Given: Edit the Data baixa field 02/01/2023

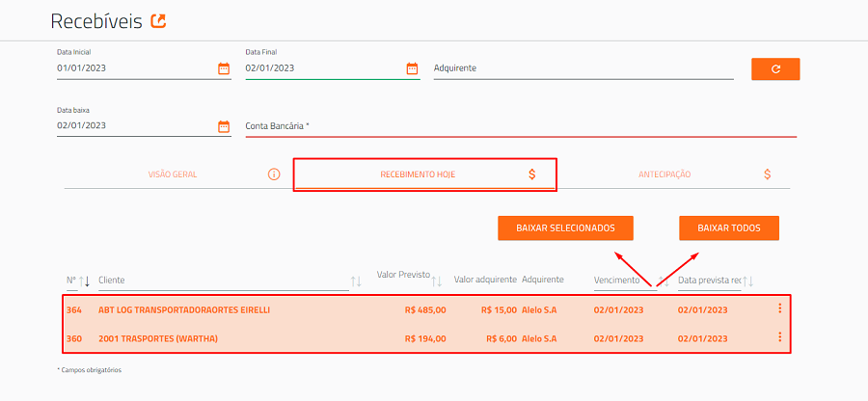Looking at the screenshot, I should (136, 126).
